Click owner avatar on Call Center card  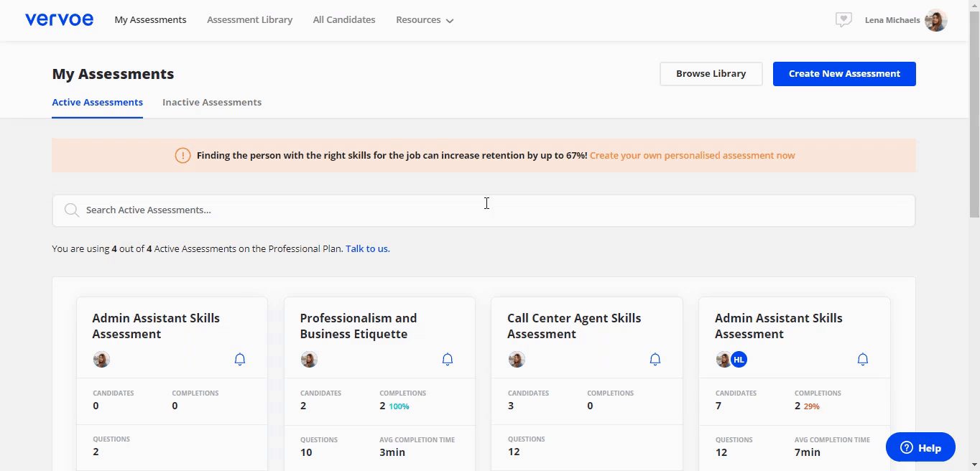tap(517, 360)
